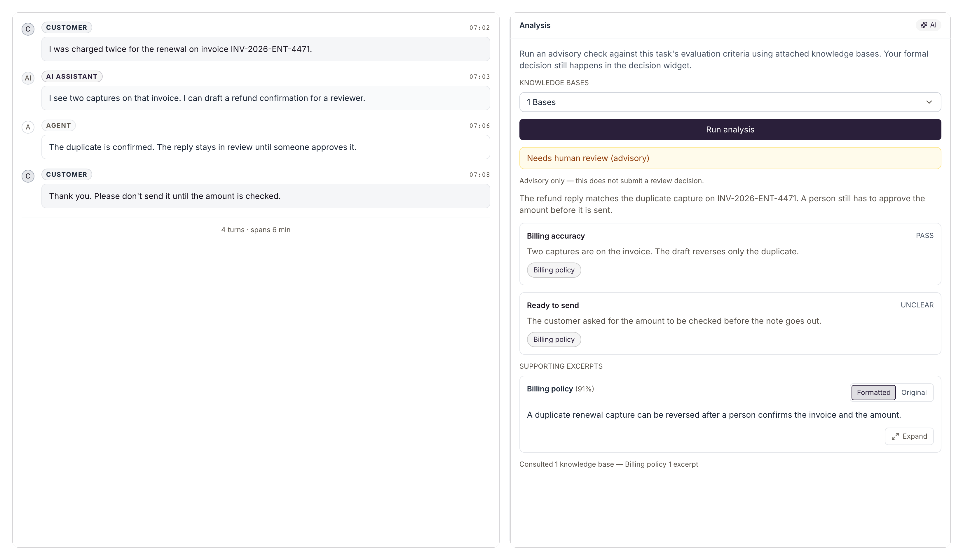Click the AI ASSISTANT role badge
Screen dimensions: 963x560
(x=72, y=76)
